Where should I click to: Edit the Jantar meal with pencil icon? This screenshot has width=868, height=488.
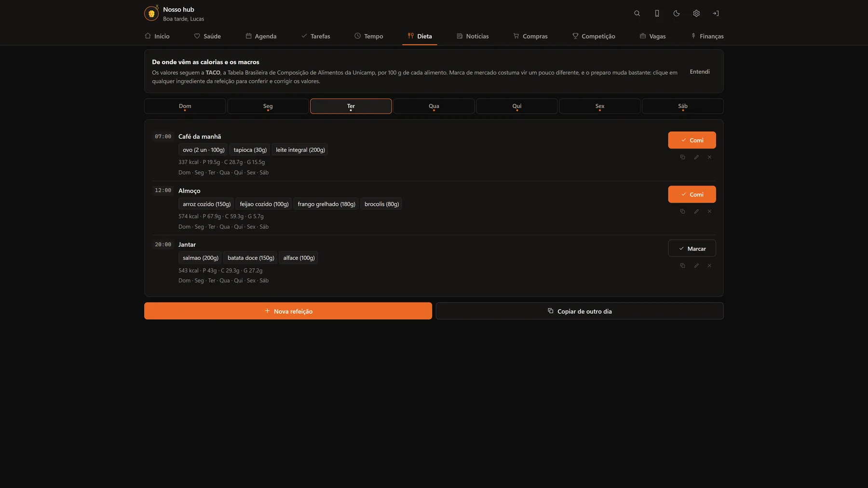(x=696, y=266)
